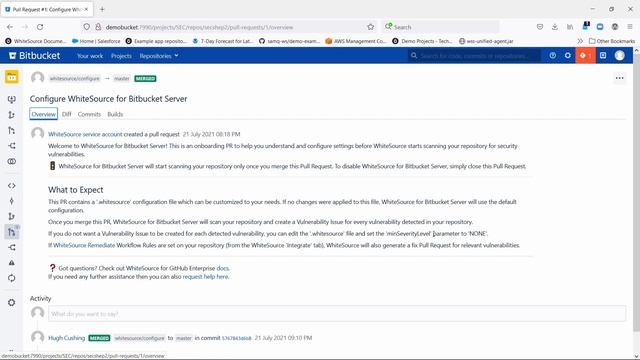Viewport: 640px width, 360px height.
Task: Click the whitesource/configure source branch label
Action: coord(74,78)
